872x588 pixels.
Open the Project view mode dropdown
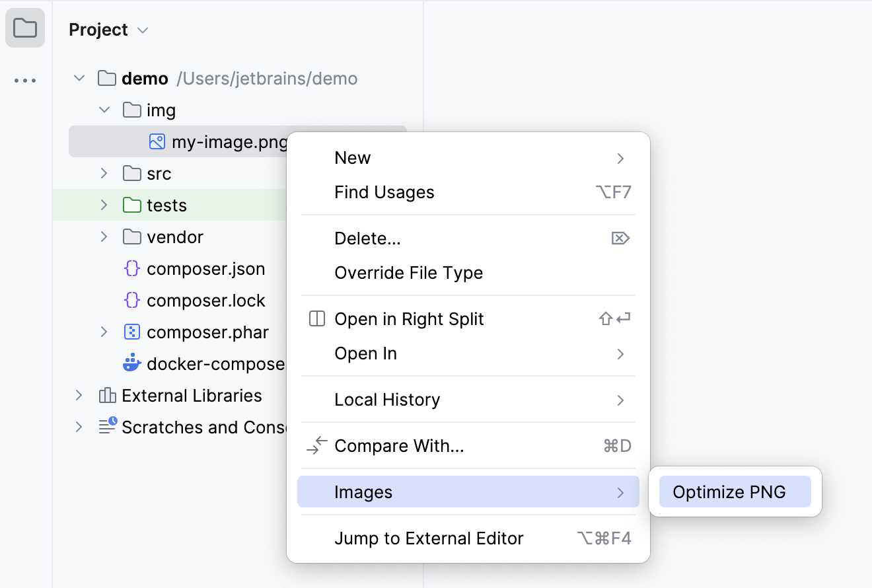coord(142,29)
